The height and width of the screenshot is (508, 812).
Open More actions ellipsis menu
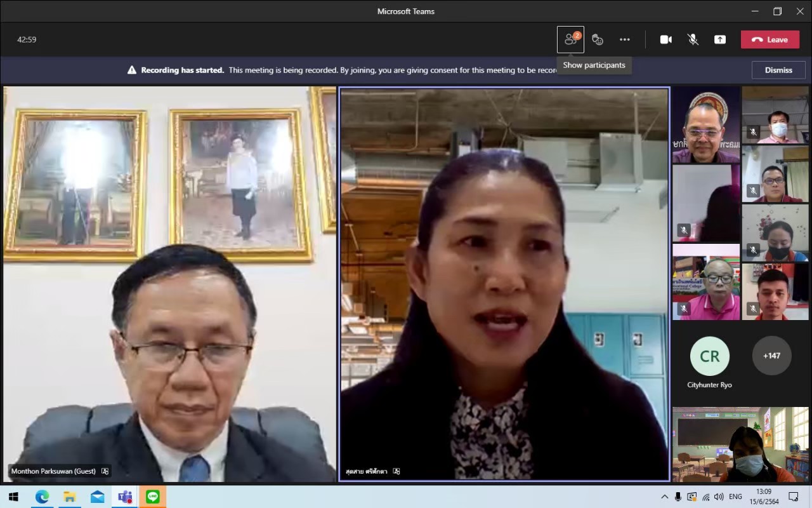(625, 39)
